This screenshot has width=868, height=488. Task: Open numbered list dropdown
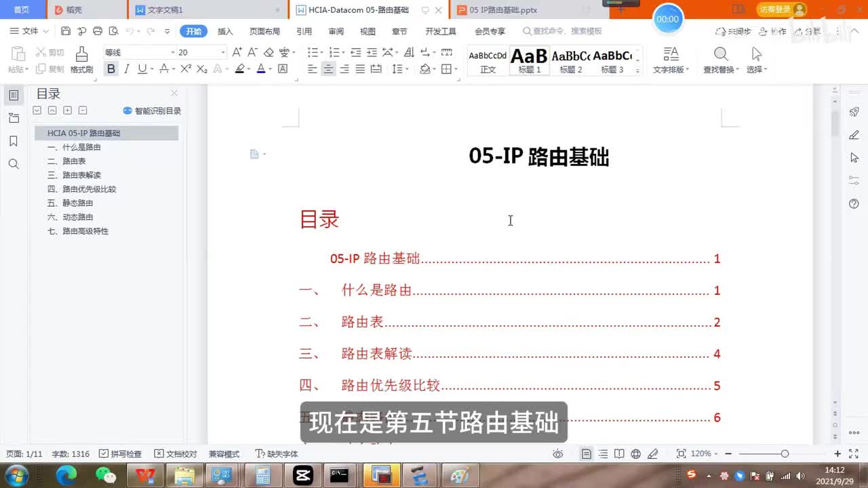[343, 52]
